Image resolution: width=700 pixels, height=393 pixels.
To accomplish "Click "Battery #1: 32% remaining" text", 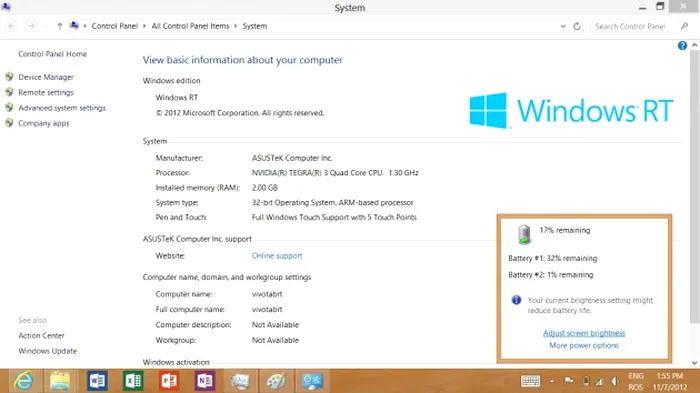I will point(553,258).
